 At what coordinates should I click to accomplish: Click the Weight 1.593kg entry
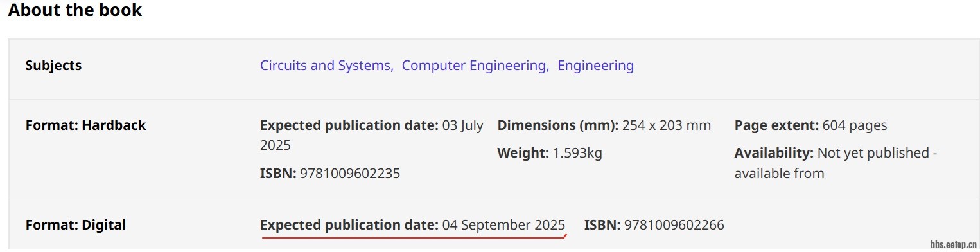(x=550, y=153)
